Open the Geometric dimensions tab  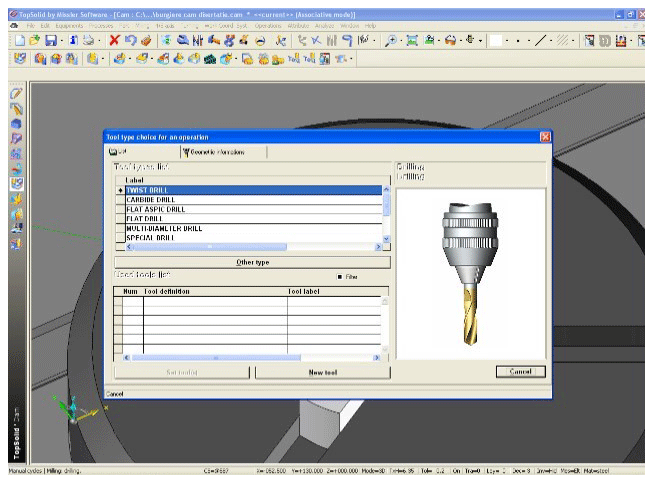(x=215, y=152)
